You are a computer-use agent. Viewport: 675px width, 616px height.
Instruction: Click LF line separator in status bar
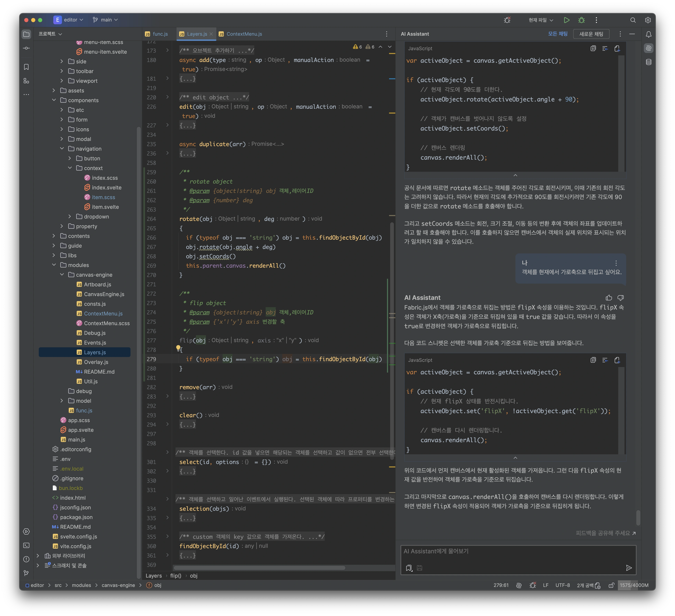point(545,585)
